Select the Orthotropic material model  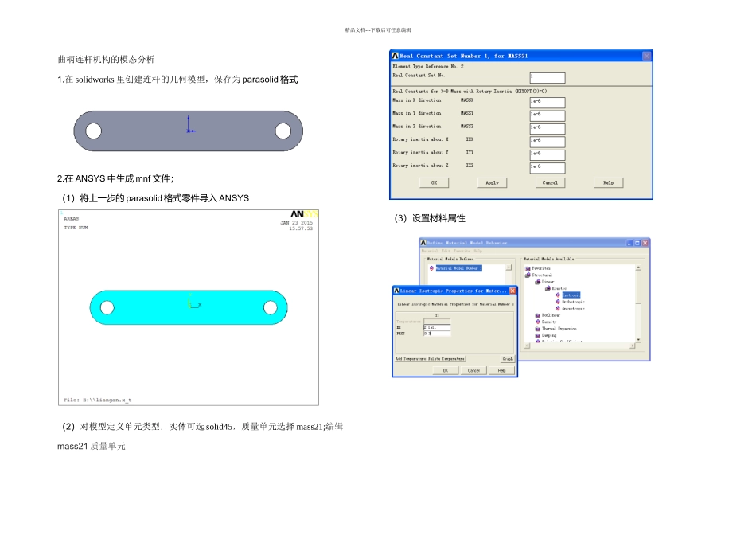573,302
